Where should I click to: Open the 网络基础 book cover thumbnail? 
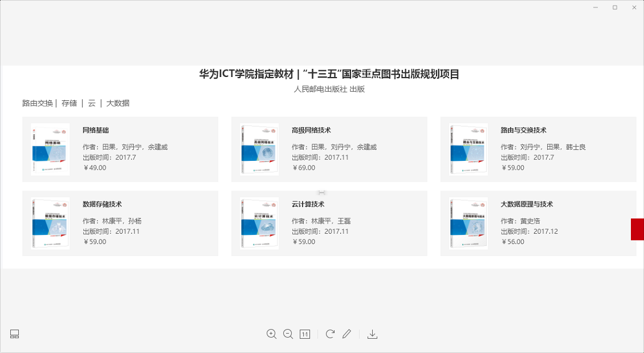point(50,149)
